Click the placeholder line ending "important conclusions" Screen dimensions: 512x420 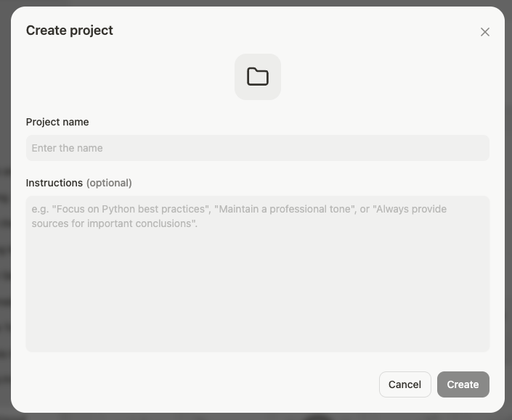pyautogui.click(x=114, y=223)
